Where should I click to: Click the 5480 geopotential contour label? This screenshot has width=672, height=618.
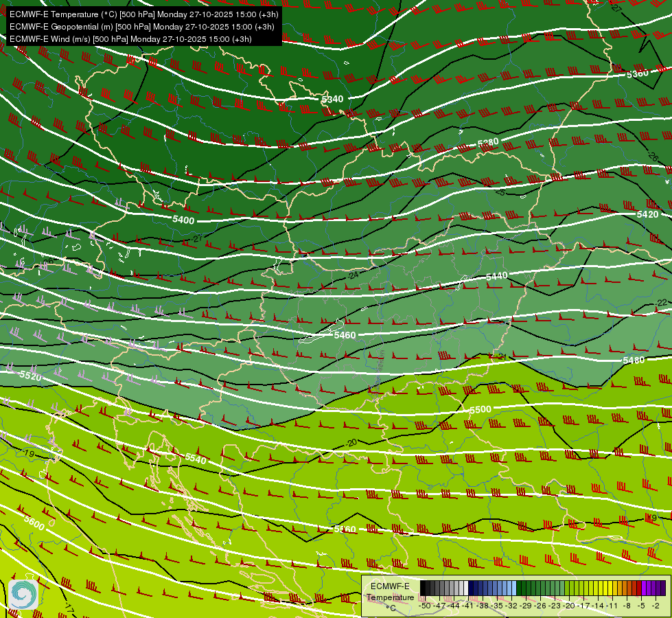[634, 360]
